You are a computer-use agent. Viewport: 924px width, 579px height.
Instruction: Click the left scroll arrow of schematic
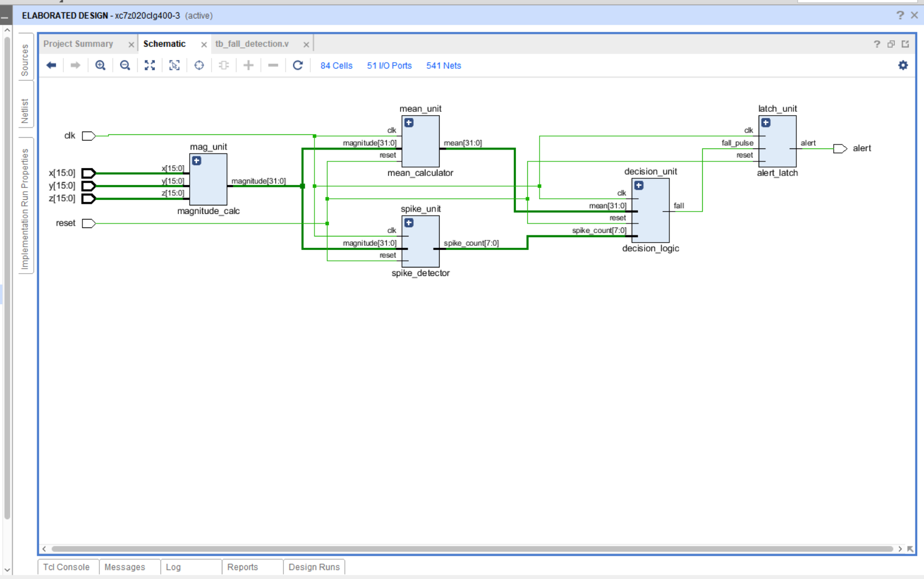coord(44,549)
